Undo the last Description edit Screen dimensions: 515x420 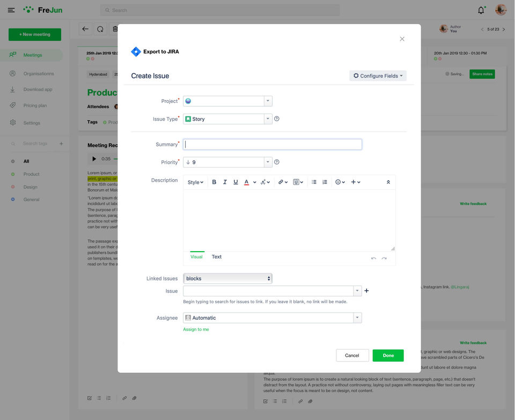pyautogui.click(x=373, y=259)
